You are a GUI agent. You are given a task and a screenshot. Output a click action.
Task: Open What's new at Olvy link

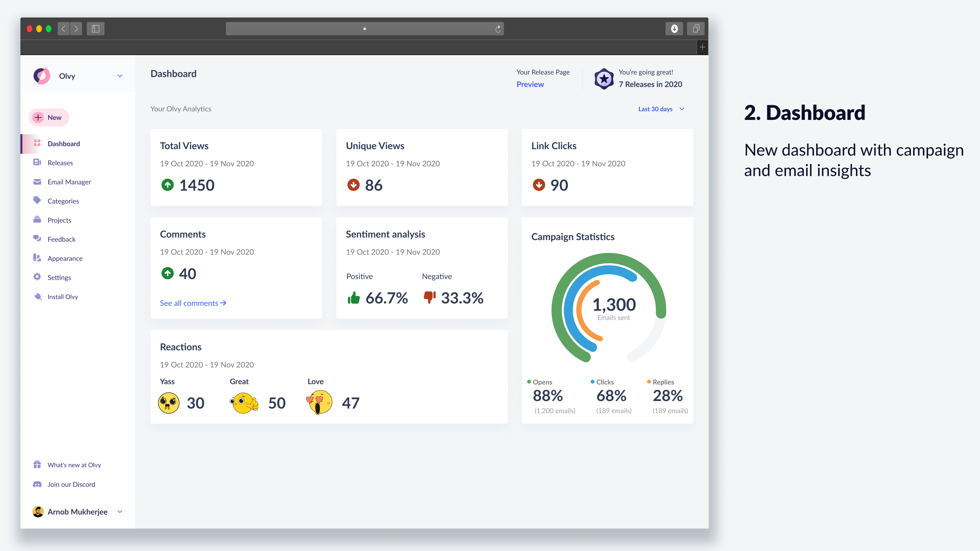[74, 465]
